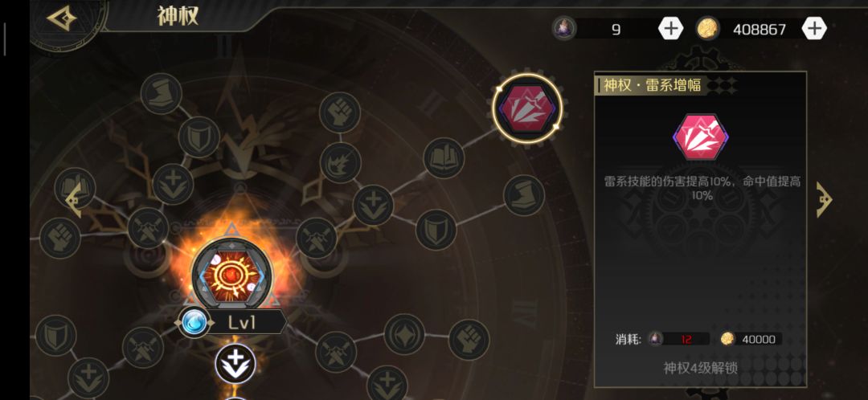Screen dimensions: 868x400
Task: Tap the blue orb beside the Lv1 label
Action: (194, 322)
